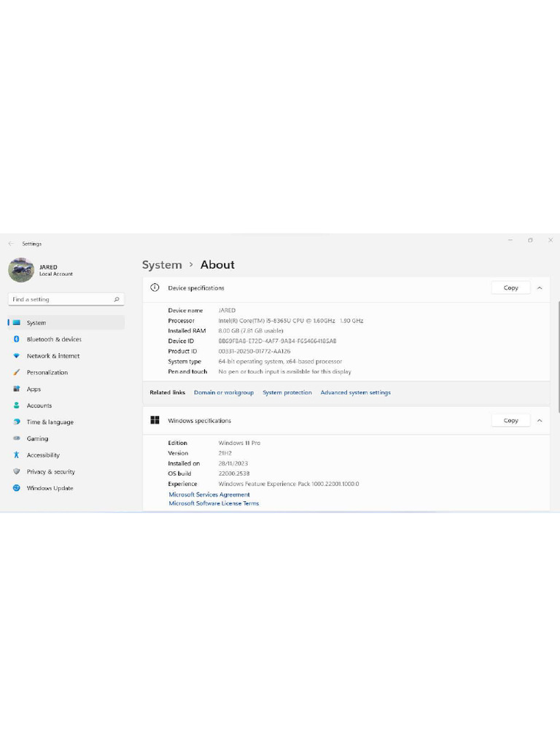
Task: Open Microsoft Software License Terms link
Action: tap(214, 503)
